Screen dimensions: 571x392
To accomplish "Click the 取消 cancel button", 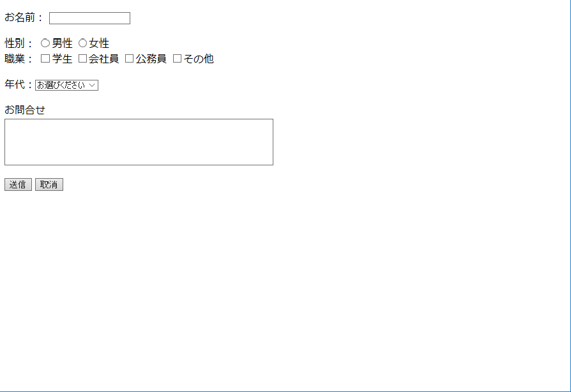I will (49, 185).
